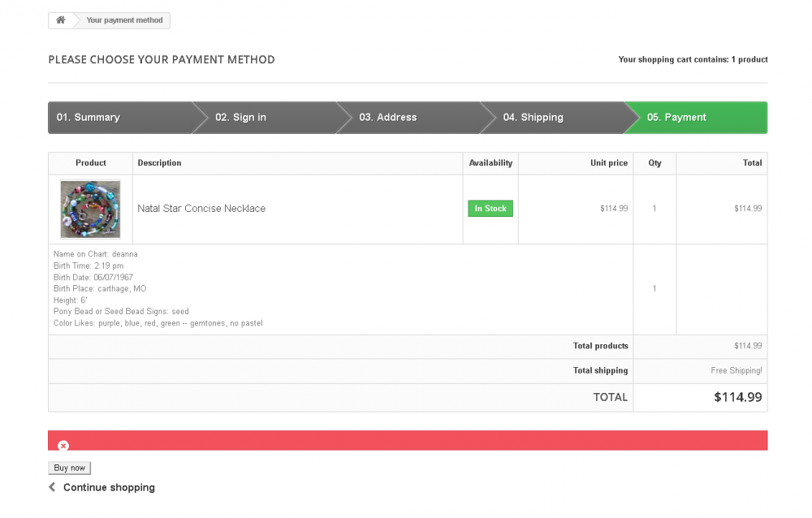Click the home icon in the breadcrumb
This screenshot has width=812, height=518.
60,20
